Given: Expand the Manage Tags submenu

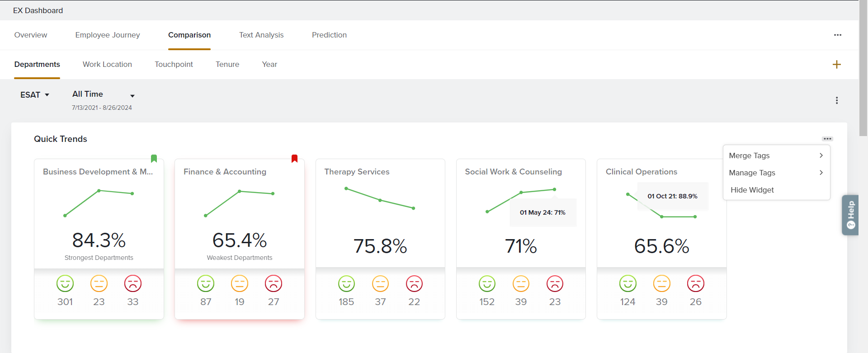Looking at the screenshot, I should 776,173.
